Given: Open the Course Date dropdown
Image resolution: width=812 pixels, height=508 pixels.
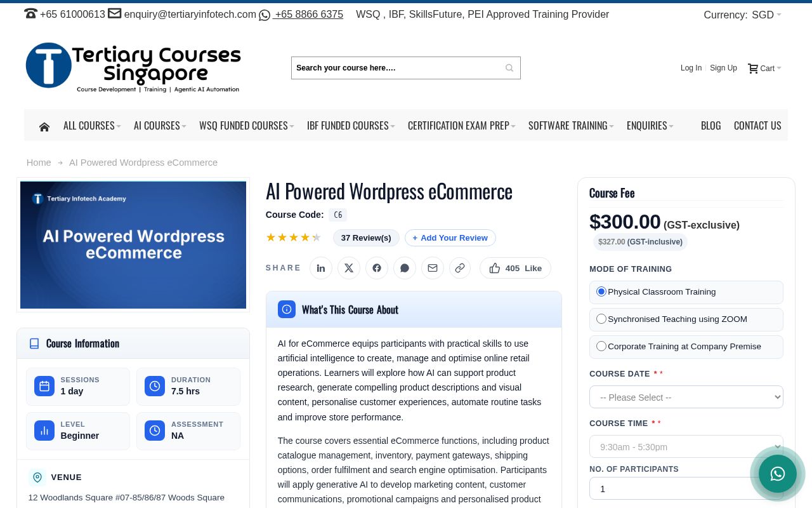Looking at the screenshot, I should [x=686, y=397].
